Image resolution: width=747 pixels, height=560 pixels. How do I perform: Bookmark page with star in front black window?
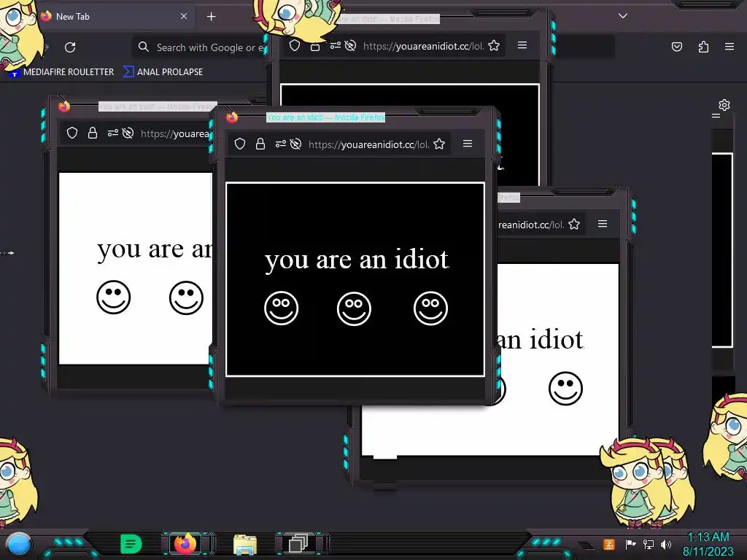439,144
